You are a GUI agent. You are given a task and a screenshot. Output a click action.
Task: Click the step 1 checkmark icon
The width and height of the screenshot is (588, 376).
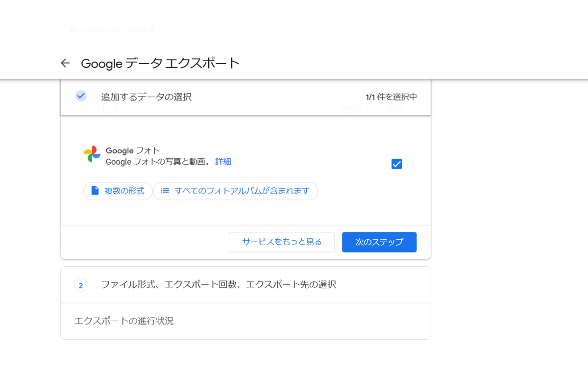(81, 96)
